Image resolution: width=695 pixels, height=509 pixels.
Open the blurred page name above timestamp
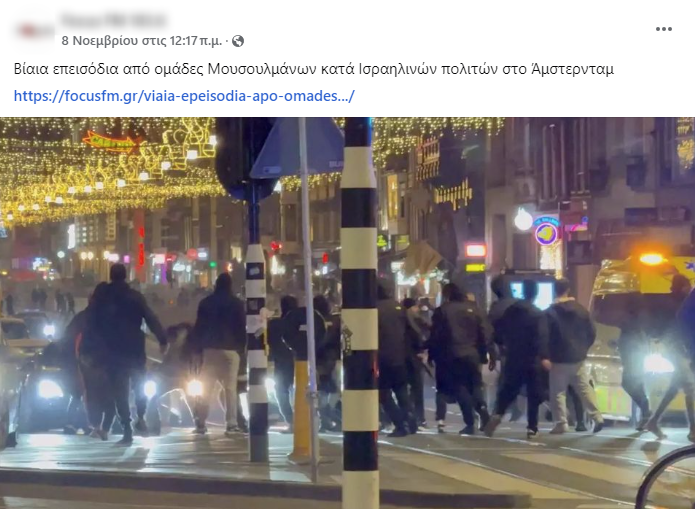point(113,20)
